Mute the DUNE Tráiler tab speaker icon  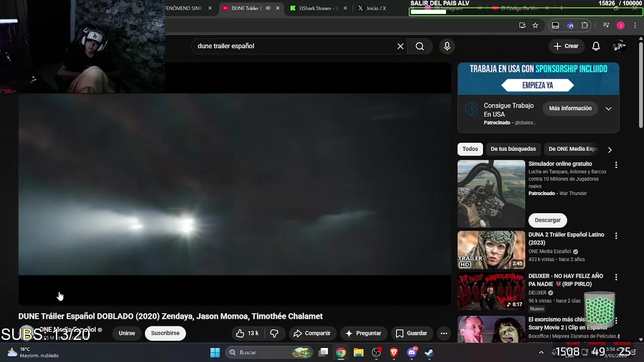pos(268,8)
